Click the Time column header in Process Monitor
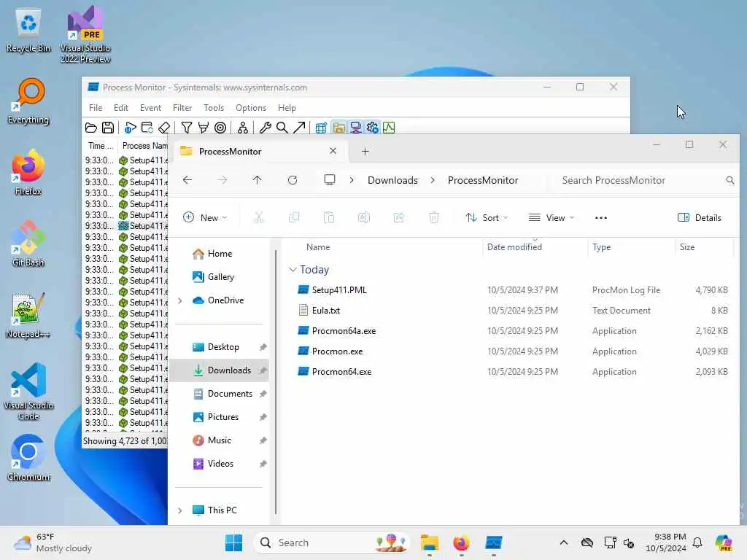Image resolution: width=747 pixels, height=560 pixels. (x=101, y=146)
